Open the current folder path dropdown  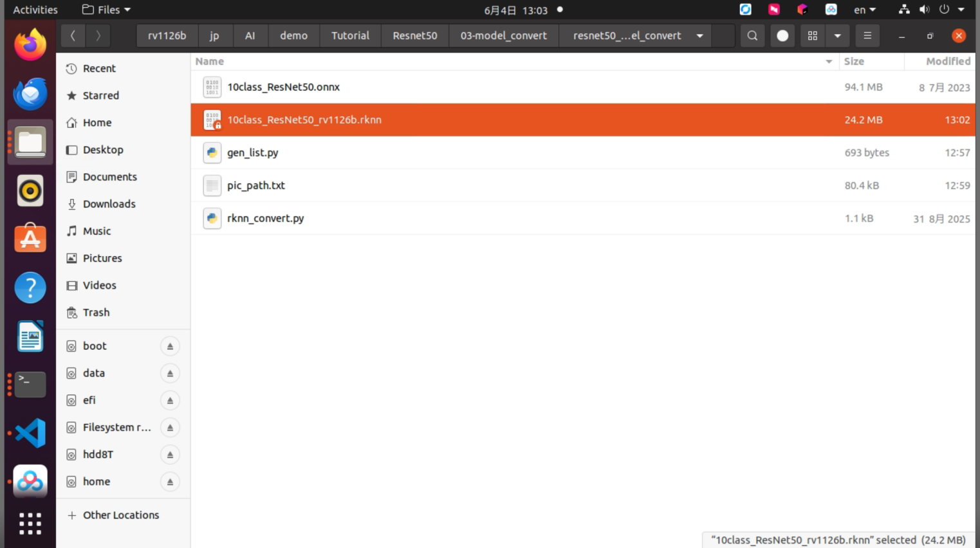(x=699, y=36)
